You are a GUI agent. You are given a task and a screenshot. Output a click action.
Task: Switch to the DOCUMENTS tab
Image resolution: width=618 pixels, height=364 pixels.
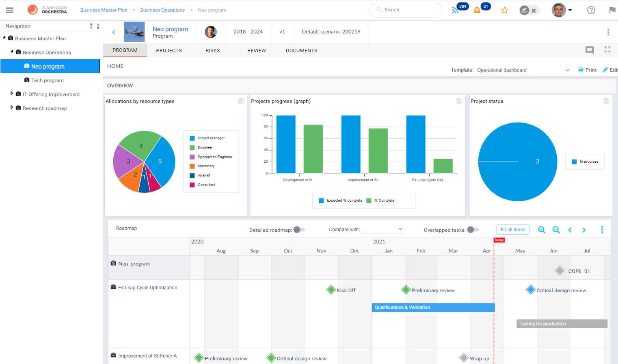(x=302, y=51)
